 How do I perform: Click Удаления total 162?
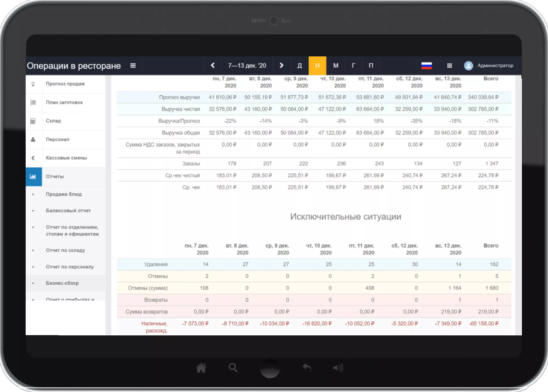coord(494,264)
